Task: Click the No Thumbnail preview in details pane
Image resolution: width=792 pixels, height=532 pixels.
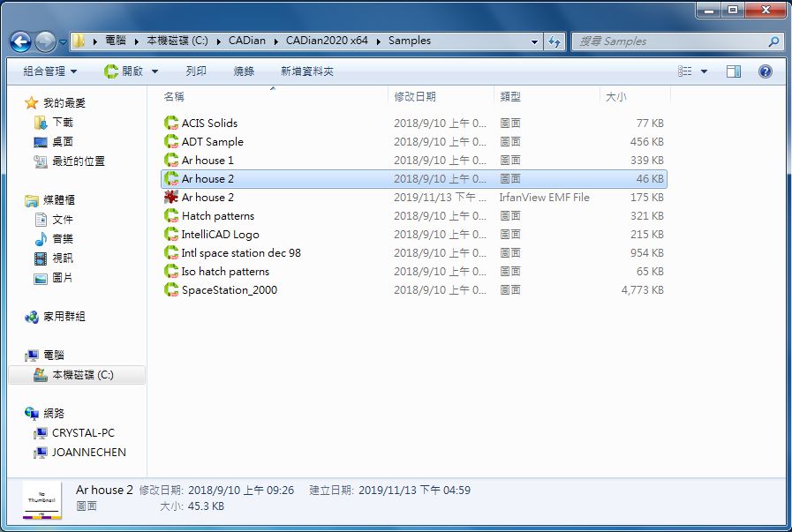Action: pyautogui.click(x=42, y=499)
